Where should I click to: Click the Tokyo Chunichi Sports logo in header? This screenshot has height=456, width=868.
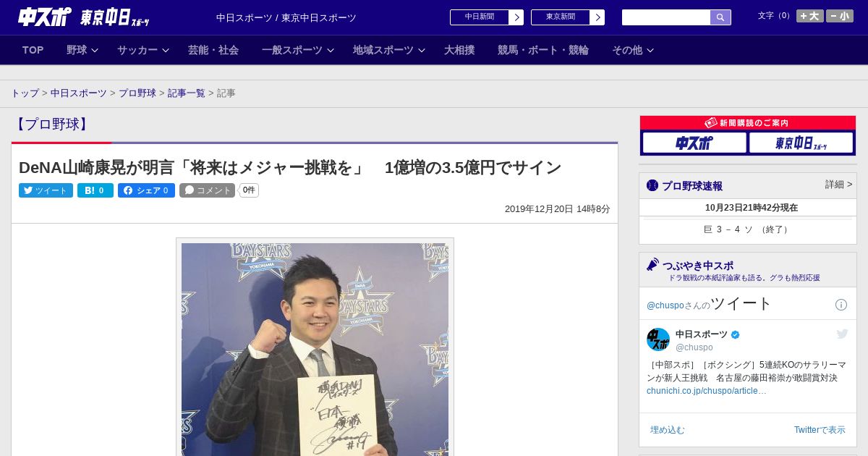115,17
